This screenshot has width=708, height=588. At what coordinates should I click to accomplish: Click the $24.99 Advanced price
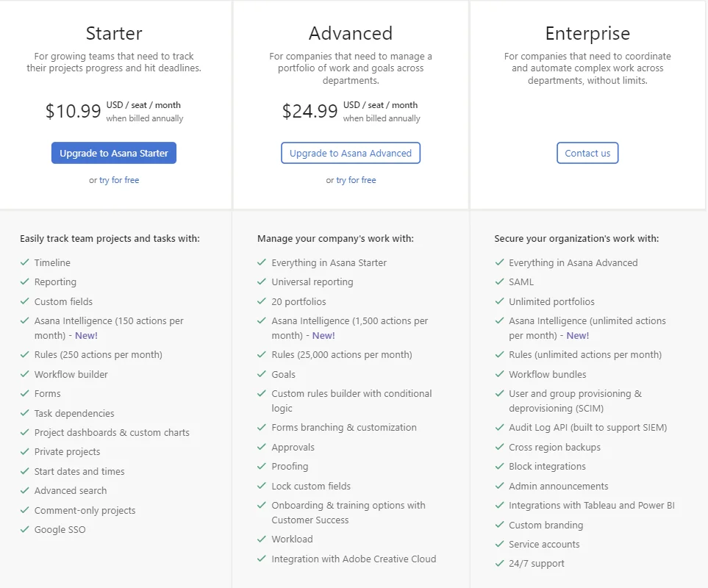point(310,111)
